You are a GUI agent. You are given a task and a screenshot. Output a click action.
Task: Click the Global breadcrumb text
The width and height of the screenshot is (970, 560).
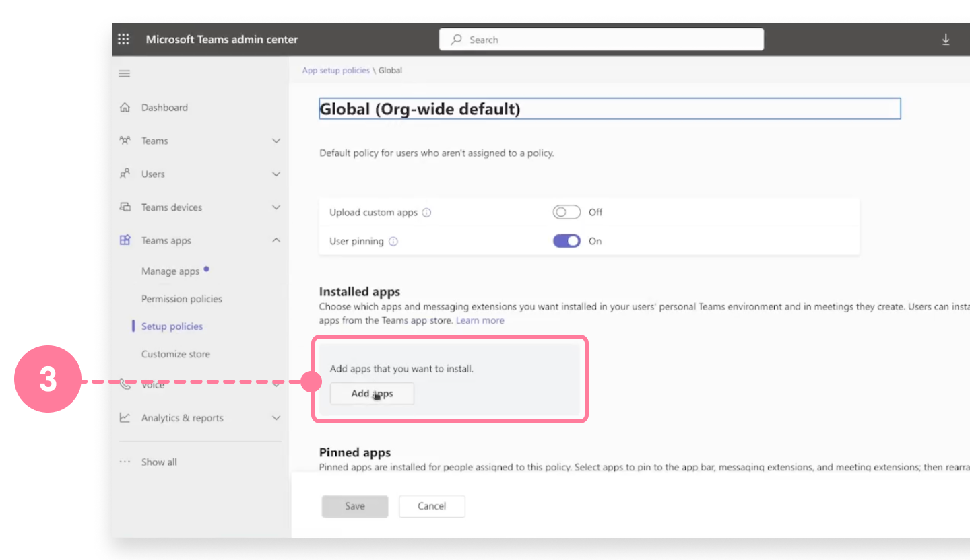tap(390, 70)
